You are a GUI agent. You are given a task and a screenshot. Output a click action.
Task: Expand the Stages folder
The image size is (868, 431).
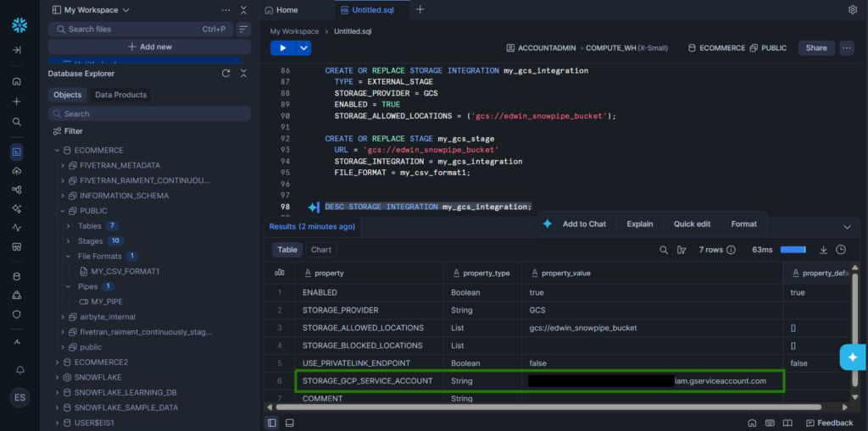click(68, 241)
